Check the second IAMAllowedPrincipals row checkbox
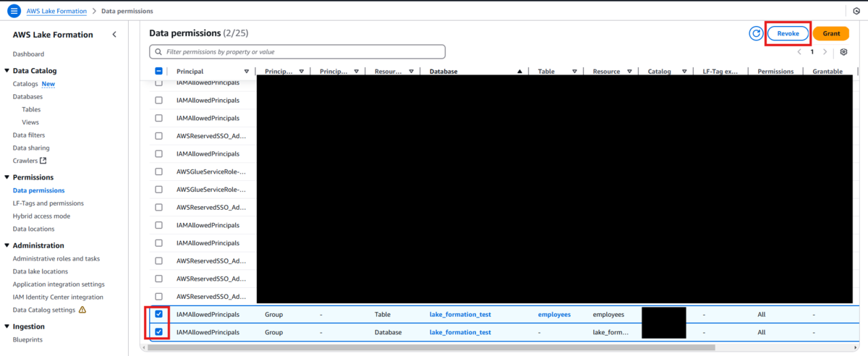The image size is (868, 356). [159, 101]
